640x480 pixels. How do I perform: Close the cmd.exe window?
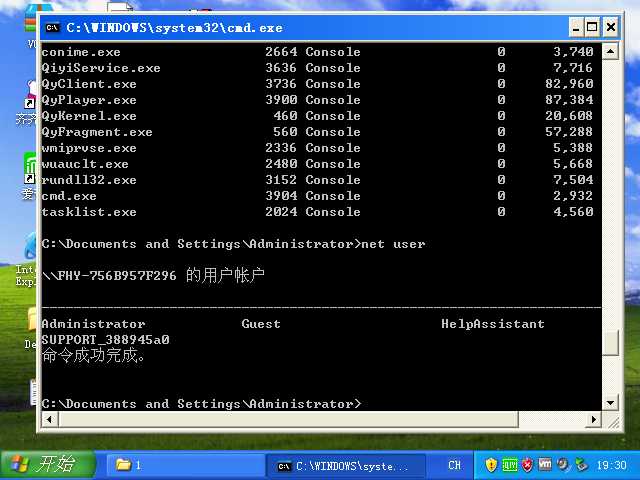click(611, 28)
